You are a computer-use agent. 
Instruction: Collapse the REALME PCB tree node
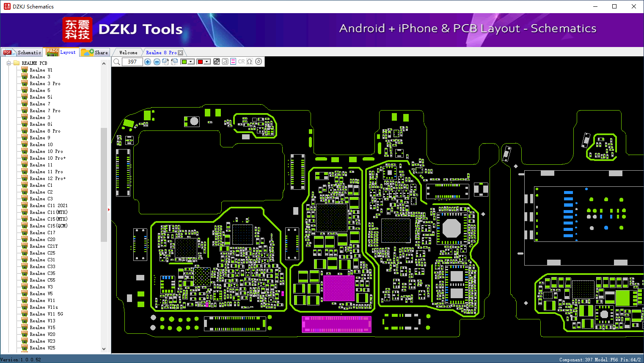[8, 63]
